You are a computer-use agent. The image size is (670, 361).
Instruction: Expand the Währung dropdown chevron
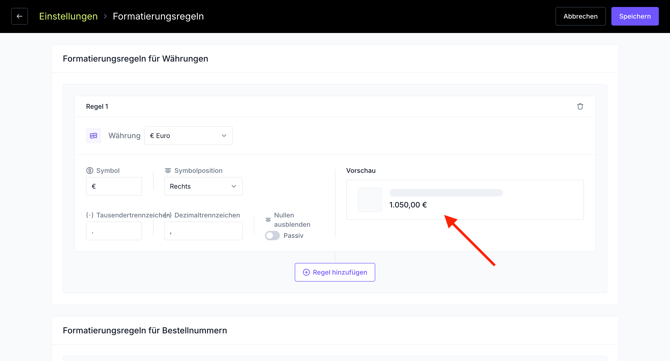(223, 135)
